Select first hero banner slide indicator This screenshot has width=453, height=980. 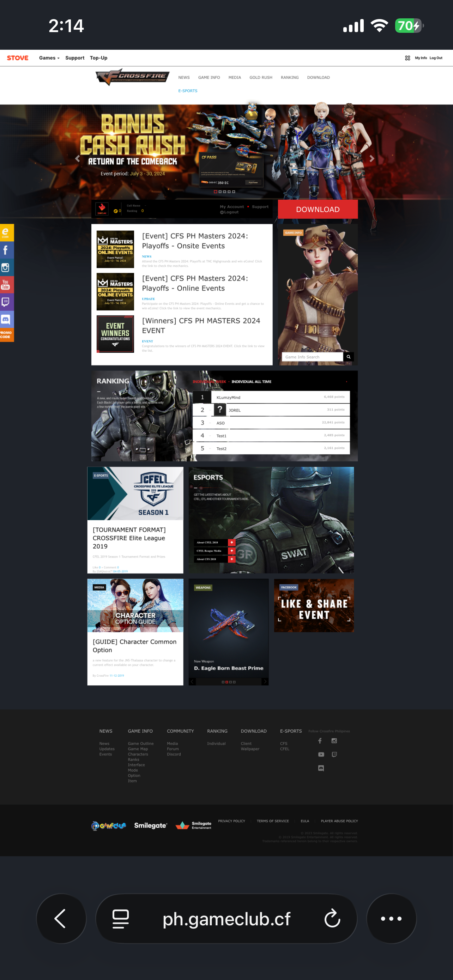(215, 192)
